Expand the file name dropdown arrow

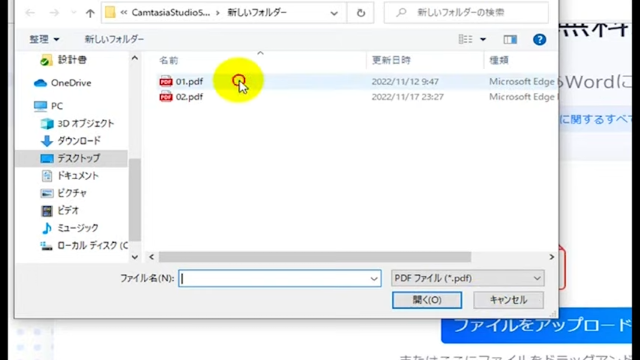[374, 279]
